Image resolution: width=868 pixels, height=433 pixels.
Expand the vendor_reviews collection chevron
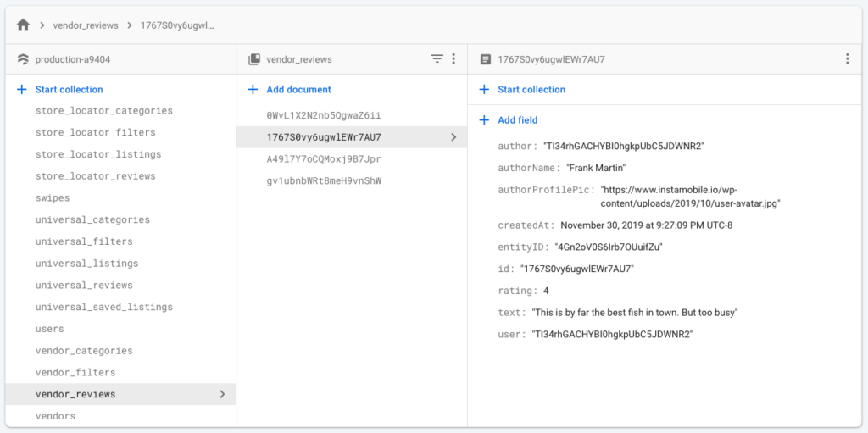[x=222, y=394]
